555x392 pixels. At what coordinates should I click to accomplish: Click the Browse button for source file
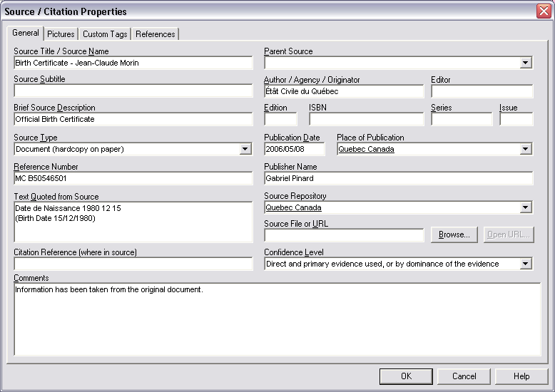[454, 234]
